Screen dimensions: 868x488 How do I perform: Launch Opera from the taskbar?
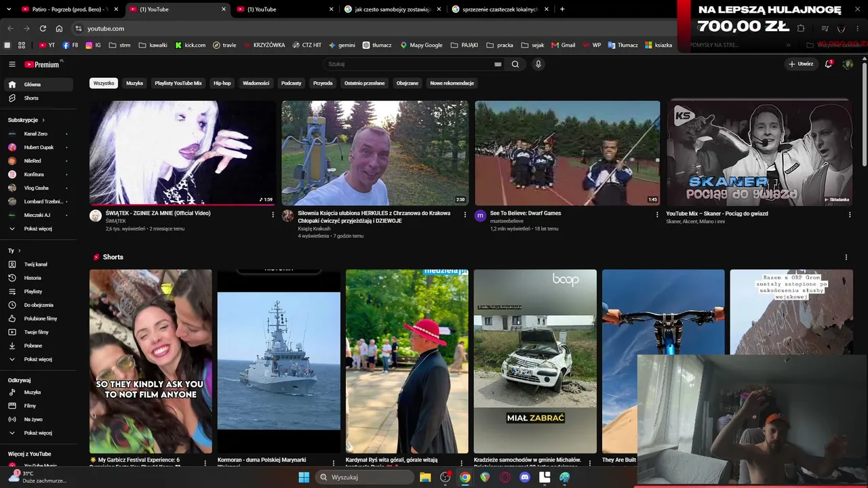click(505, 477)
